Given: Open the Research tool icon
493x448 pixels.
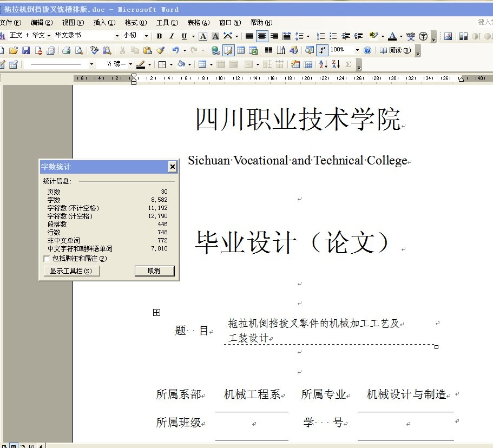Looking at the screenshot, I should (107, 50).
